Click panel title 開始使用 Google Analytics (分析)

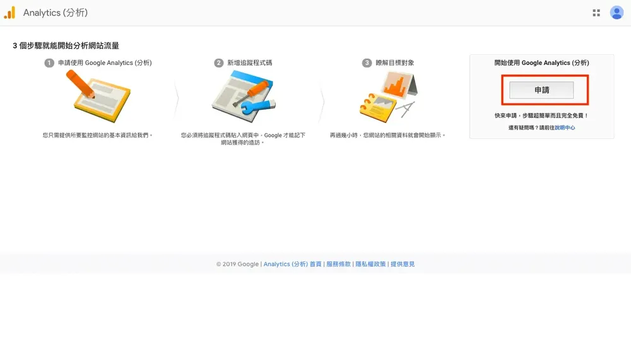[x=541, y=62]
